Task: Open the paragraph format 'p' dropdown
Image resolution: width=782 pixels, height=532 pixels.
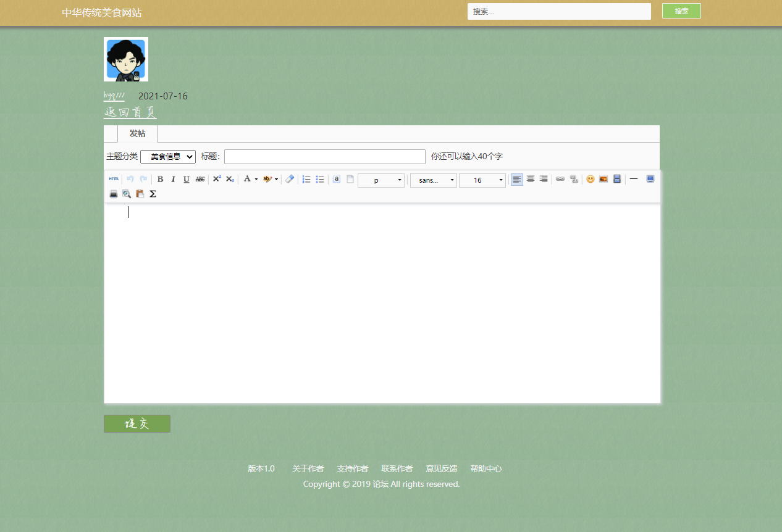Action: tap(381, 180)
